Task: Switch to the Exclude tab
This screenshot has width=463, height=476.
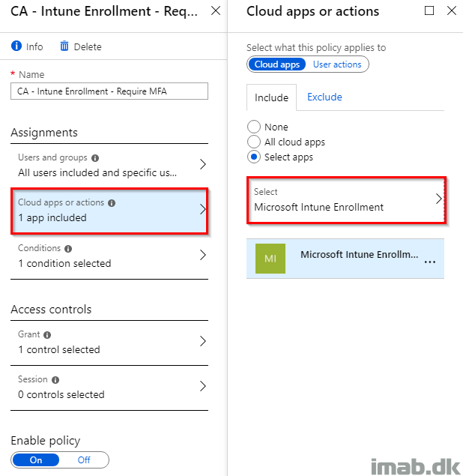Action: [x=324, y=97]
